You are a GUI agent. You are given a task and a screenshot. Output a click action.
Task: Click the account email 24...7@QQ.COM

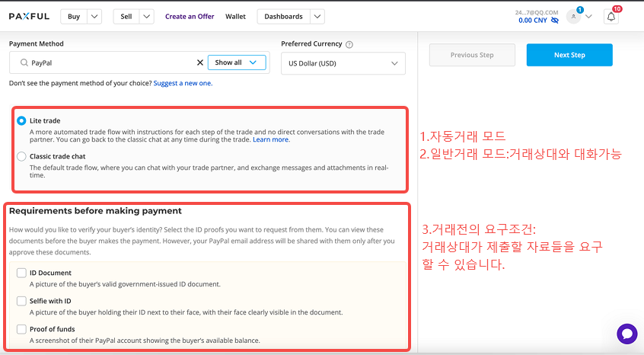tap(537, 13)
